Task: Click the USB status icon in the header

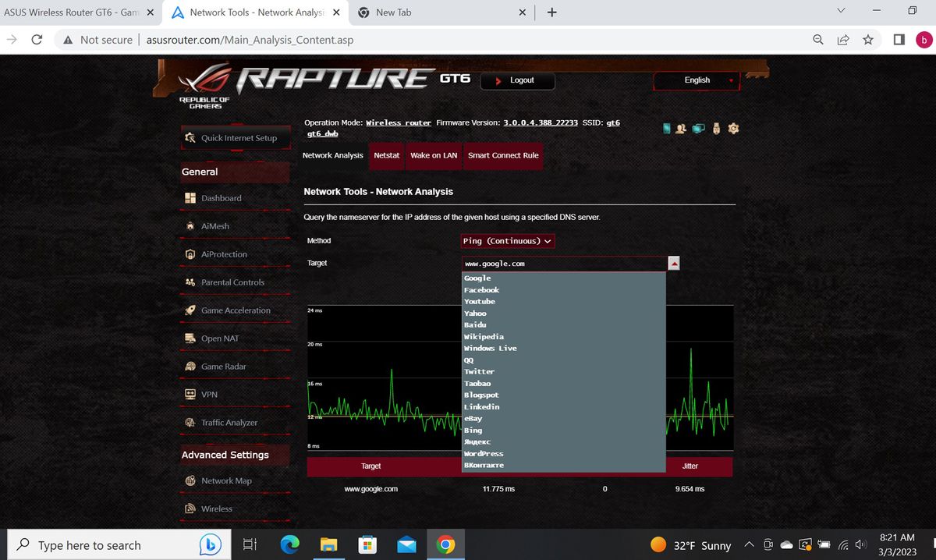Action: (715, 128)
